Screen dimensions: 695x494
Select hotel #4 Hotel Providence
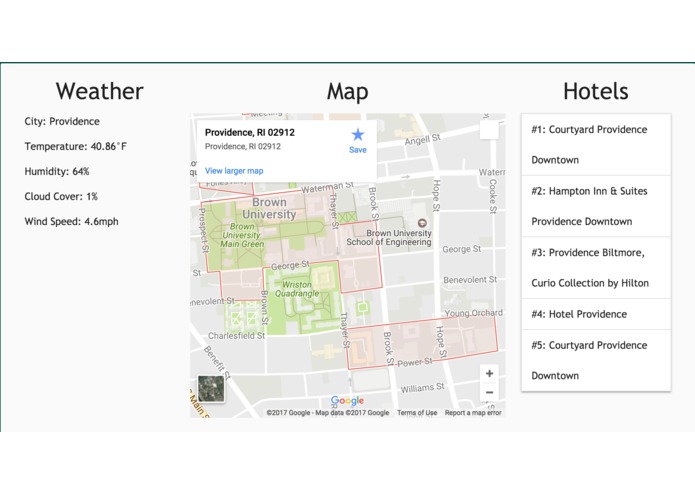[x=596, y=314]
